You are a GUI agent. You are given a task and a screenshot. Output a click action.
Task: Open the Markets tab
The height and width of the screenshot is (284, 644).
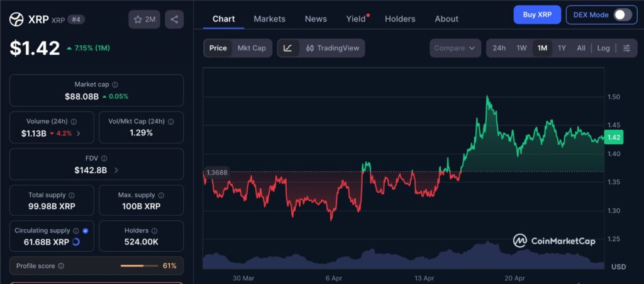pyautogui.click(x=269, y=19)
